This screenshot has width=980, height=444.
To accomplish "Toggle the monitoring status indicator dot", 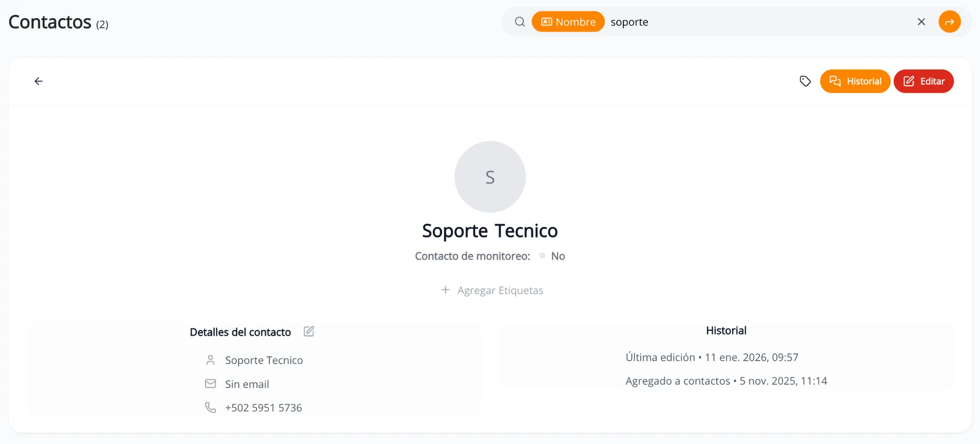I will point(541,256).
